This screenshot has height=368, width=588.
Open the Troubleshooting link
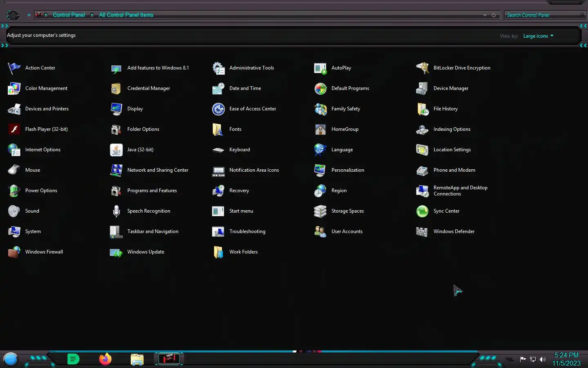point(247,231)
